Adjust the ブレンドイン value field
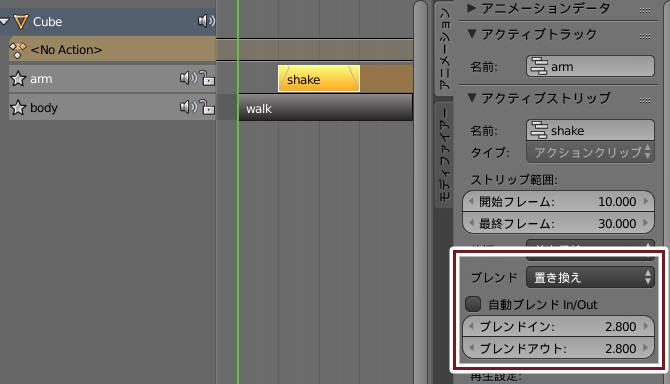Viewport: 670px width, 384px height. [x=558, y=326]
